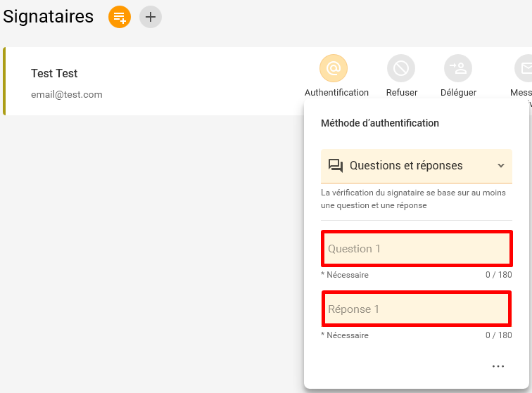Viewport: 532px width, 393px height.
Task: Open the three-dots more options menu
Action: click(x=498, y=366)
